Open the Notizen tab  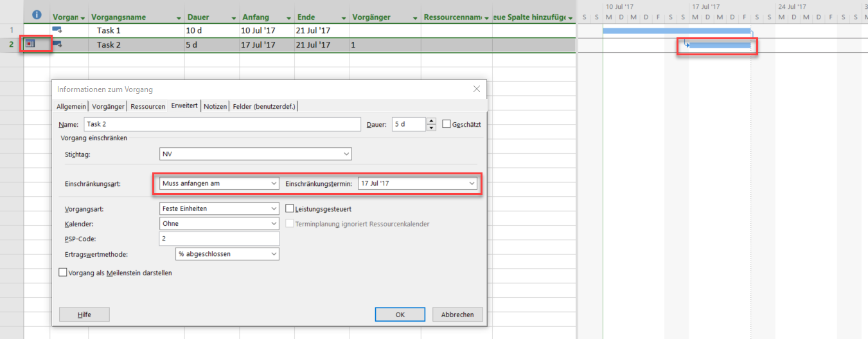click(215, 107)
